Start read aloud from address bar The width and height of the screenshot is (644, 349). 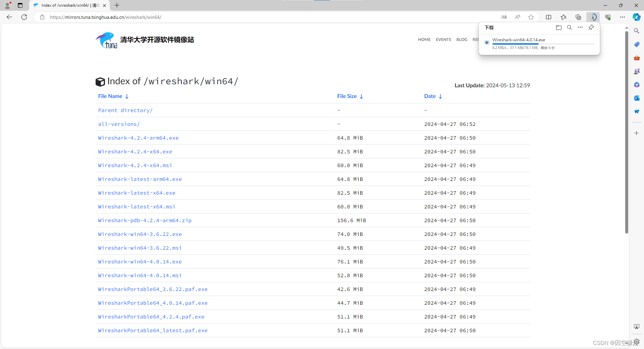tap(518, 17)
